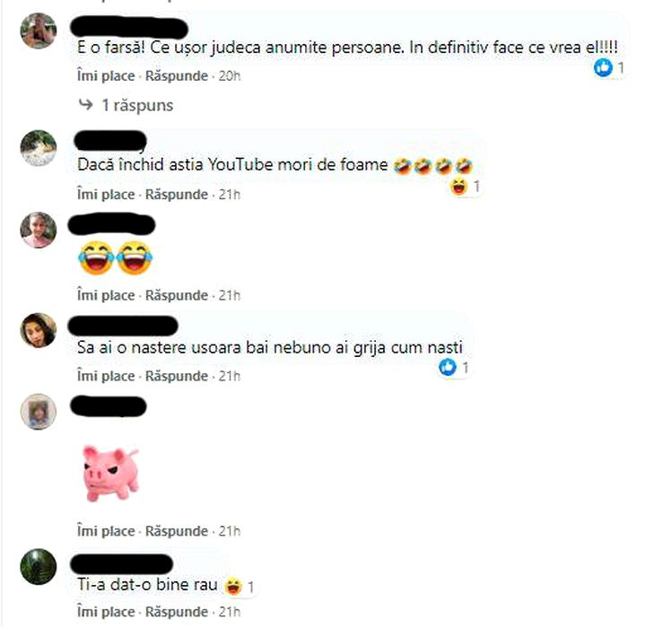Click 'Răspunde' under the 'nastere usoara' comment
The width and height of the screenshot is (672, 628).
[177, 376]
